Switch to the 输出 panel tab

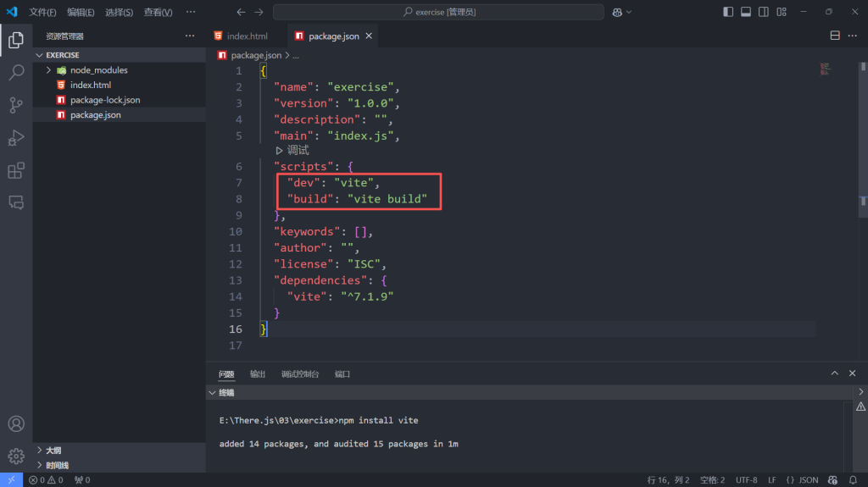(257, 374)
